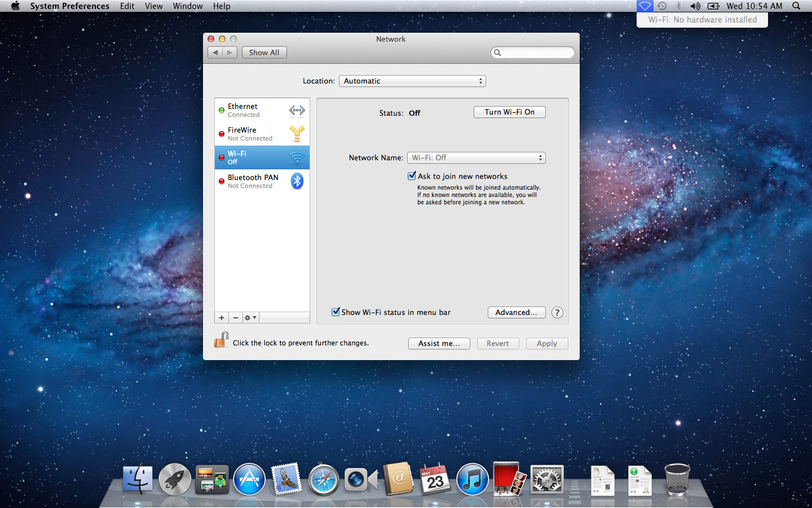Screen dimensions: 812x508
Task: Open the Window menu
Action: (188, 6)
